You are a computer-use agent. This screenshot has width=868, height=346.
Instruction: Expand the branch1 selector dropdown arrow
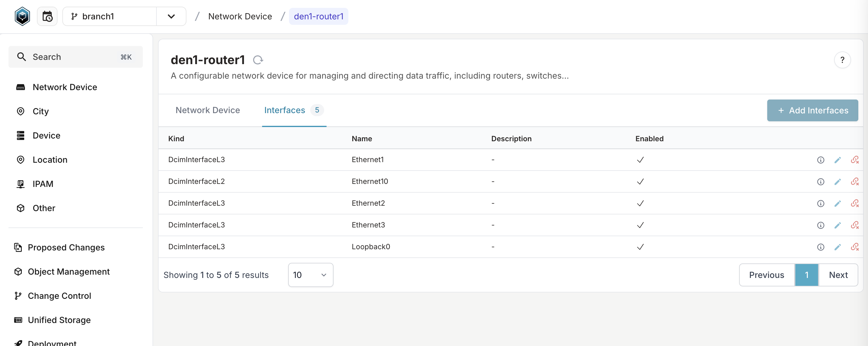point(171,16)
